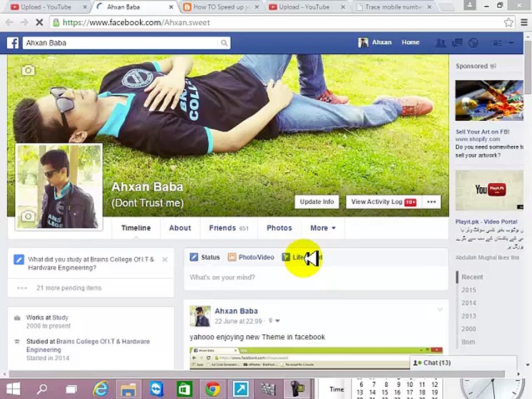Jump to 2015 in timeline navigator
Viewport: 532px width, 399px height.
tap(469, 290)
